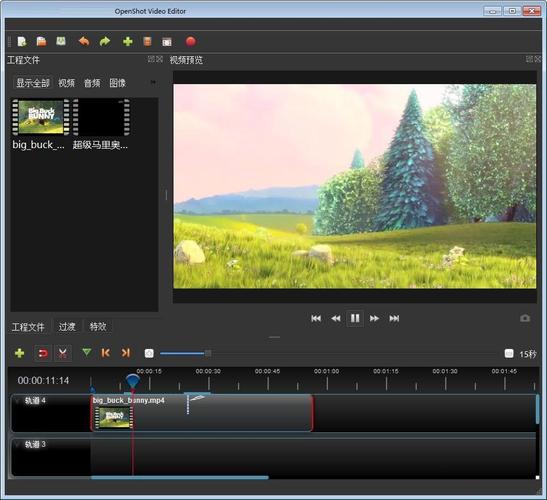Export video with the red circle button

pos(190,42)
